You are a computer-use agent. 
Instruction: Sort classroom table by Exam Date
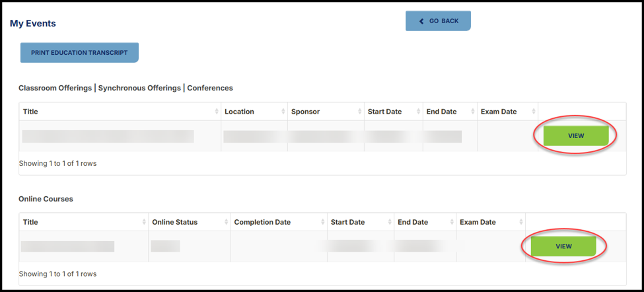pyautogui.click(x=508, y=111)
